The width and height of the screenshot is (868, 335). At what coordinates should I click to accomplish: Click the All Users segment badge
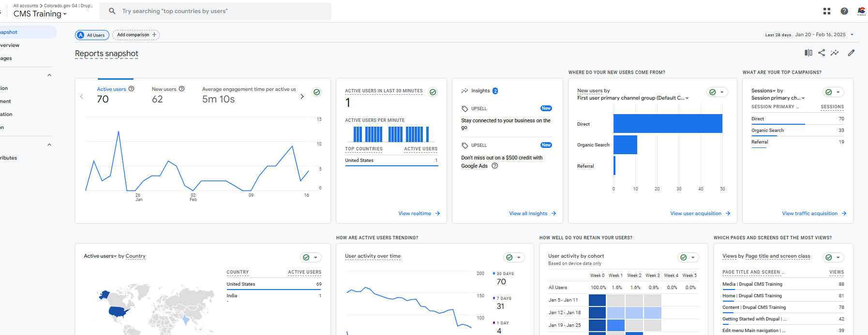92,35
